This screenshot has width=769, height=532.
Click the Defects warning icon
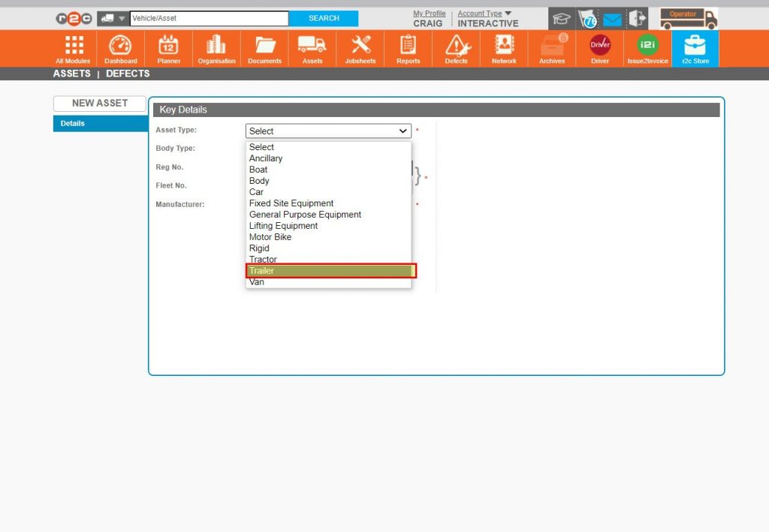coord(456,47)
